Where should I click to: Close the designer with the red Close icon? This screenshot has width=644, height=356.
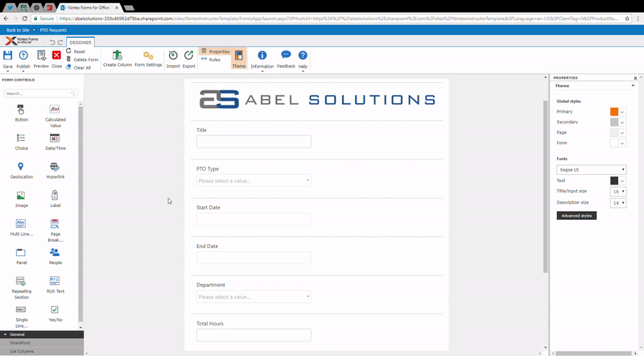click(x=56, y=56)
